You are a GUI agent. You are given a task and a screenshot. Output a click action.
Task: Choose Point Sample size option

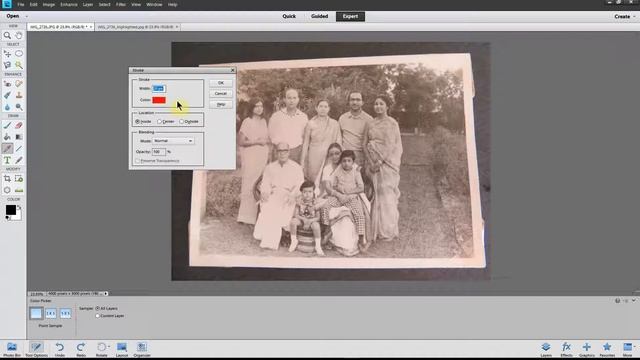point(36,313)
